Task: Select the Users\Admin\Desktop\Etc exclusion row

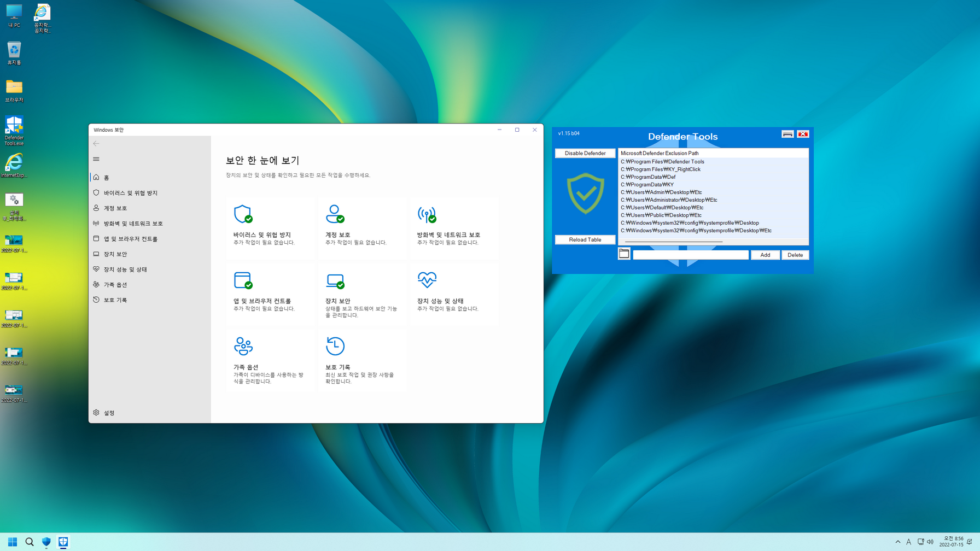Action: click(713, 192)
